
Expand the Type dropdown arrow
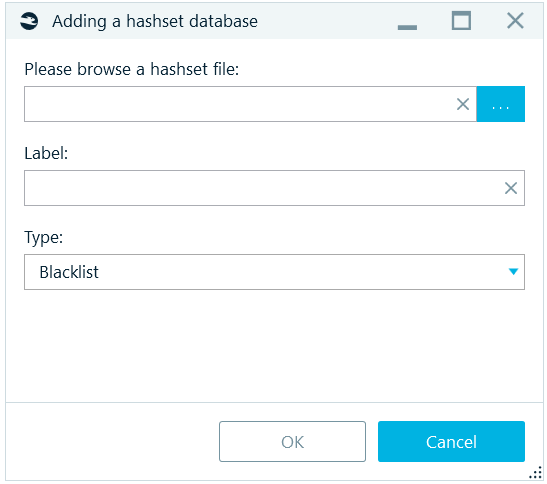(513, 271)
